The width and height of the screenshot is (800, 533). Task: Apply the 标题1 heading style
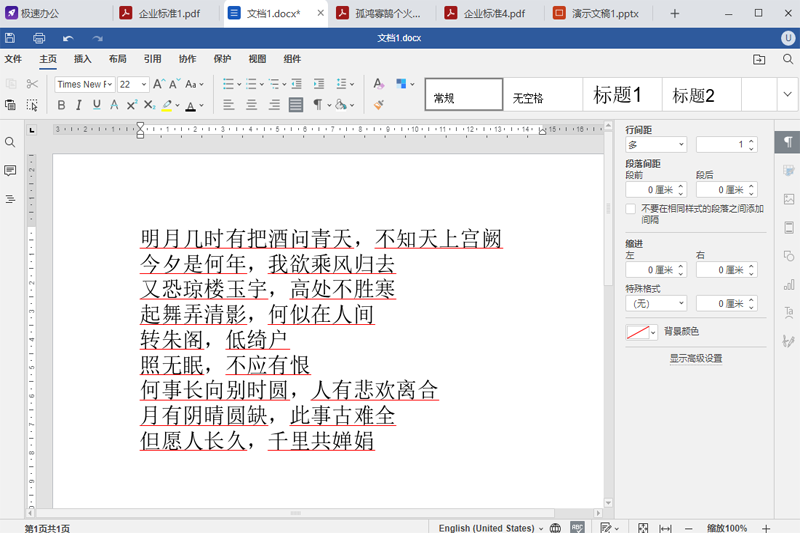617,96
